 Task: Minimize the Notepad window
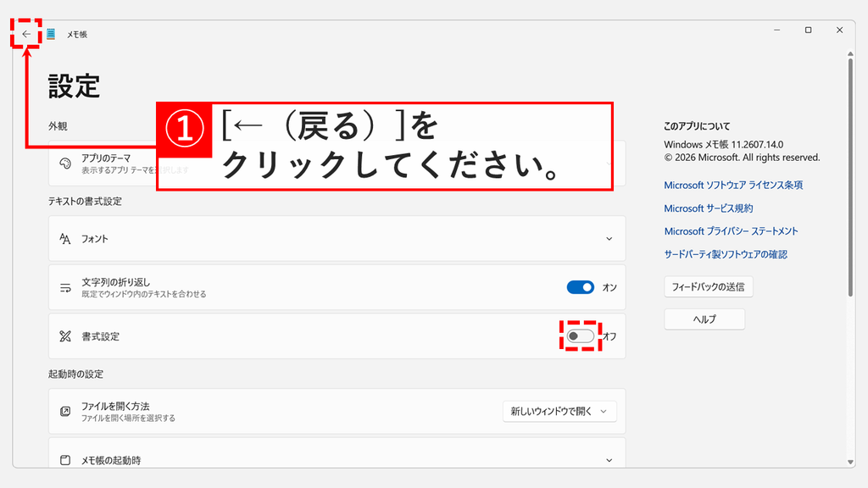click(776, 30)
